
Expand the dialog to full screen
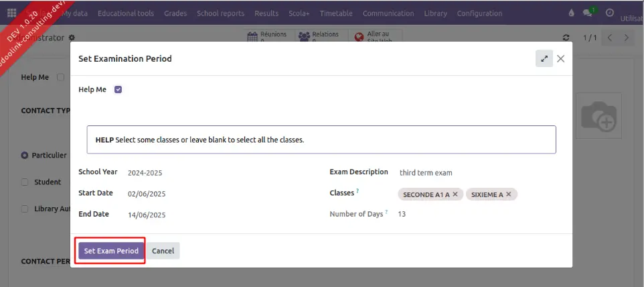(544, 58)
